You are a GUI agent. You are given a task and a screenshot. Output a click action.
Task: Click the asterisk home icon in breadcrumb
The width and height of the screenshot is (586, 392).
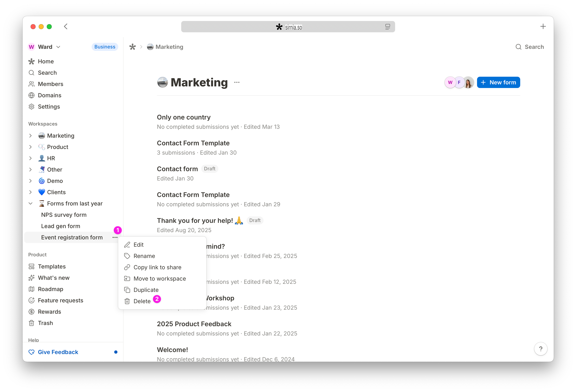point(132,47)
